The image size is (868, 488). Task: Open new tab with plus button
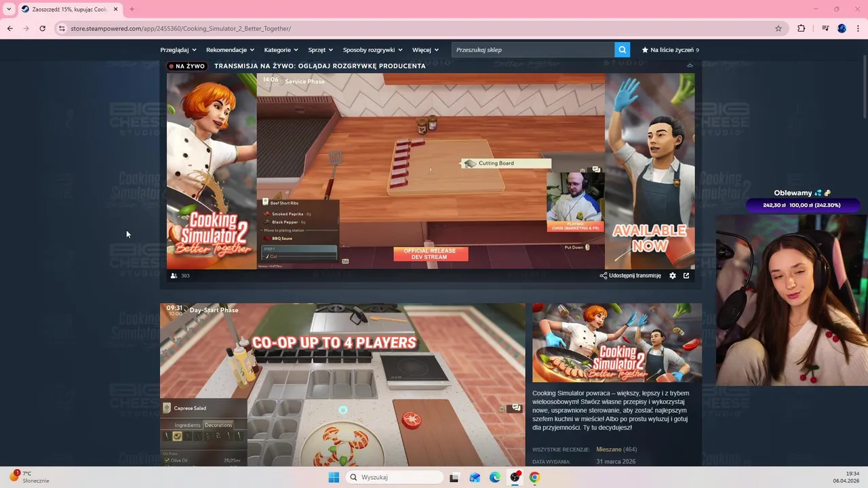pyautogui.click(x=132, y=9)
